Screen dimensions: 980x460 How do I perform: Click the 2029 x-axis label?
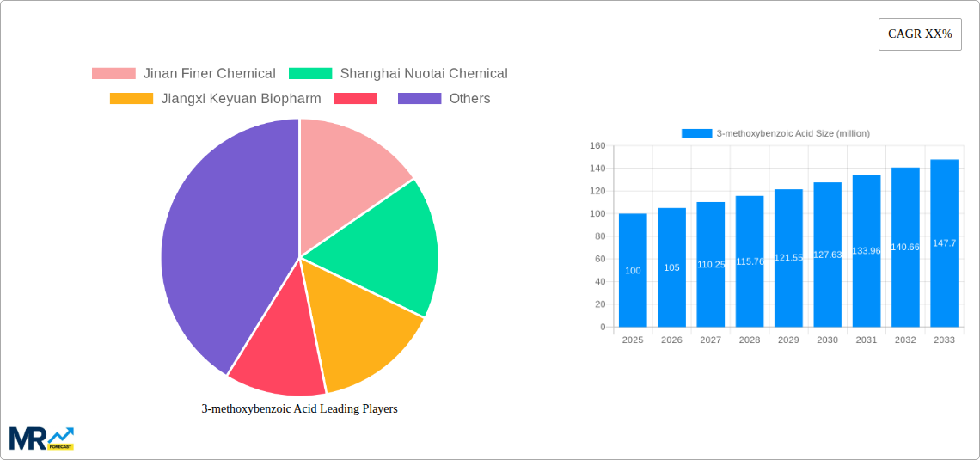tap(789, 340)
